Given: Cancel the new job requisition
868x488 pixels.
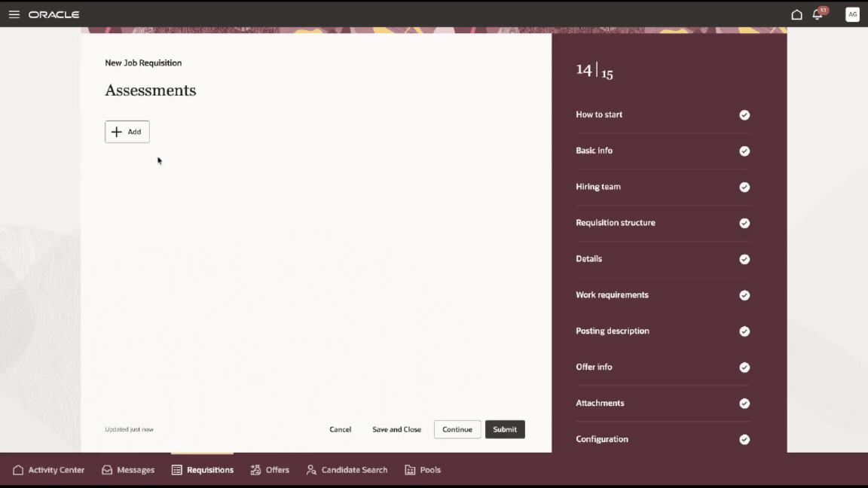Looking at the screenshot, I should [341, 429].
